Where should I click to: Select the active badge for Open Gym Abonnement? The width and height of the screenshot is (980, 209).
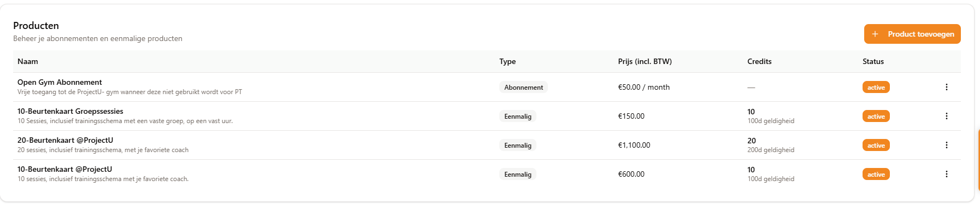click(x=876, y=88)
